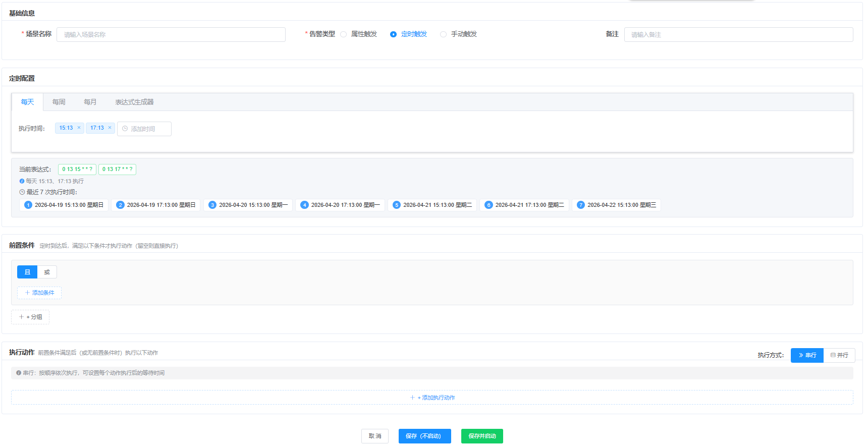Choose the 手动触发 alarm type
The height and width of the screenshot is (448, 868).
point(443,34)
